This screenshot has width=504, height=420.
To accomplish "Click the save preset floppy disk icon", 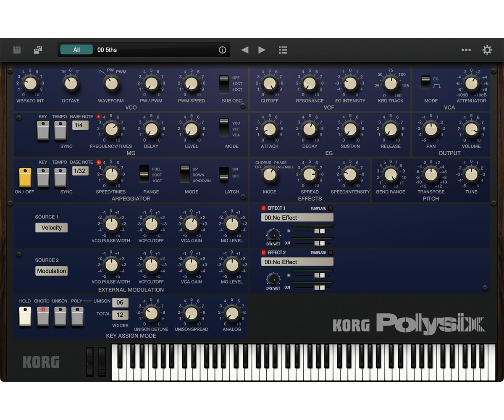I will tap(17, 50).
